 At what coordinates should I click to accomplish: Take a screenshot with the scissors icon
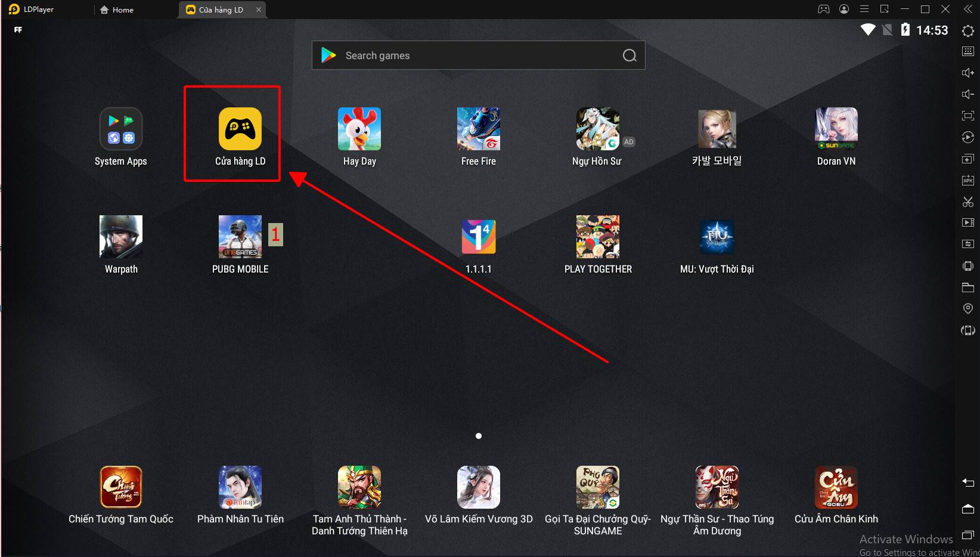coord(967,202)
